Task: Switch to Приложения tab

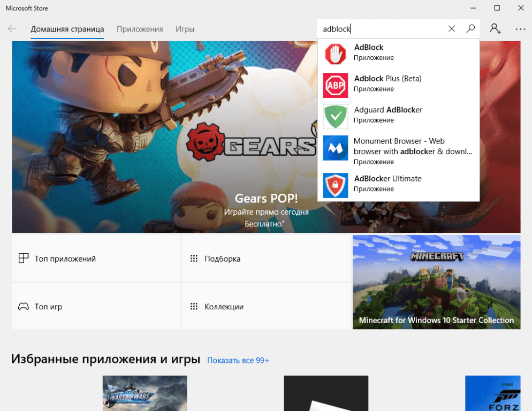Action: tap(140, 29)
